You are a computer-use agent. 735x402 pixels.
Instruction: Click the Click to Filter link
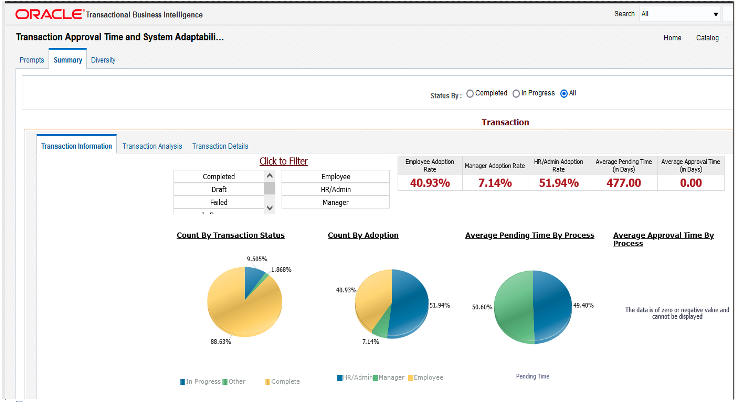coord(284,161)
